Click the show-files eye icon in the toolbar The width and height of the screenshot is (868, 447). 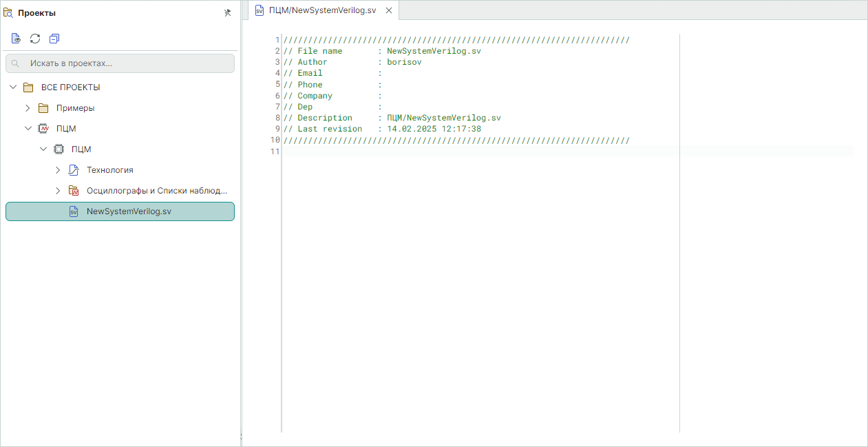click(x=16, y=39)
